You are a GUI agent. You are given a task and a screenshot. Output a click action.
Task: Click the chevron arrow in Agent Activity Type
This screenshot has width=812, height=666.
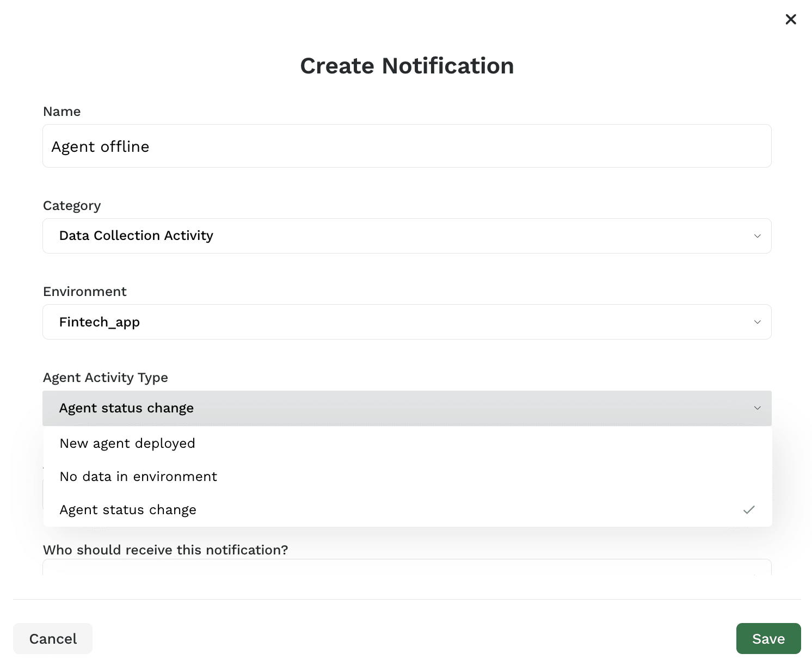(x=757, y=408)
